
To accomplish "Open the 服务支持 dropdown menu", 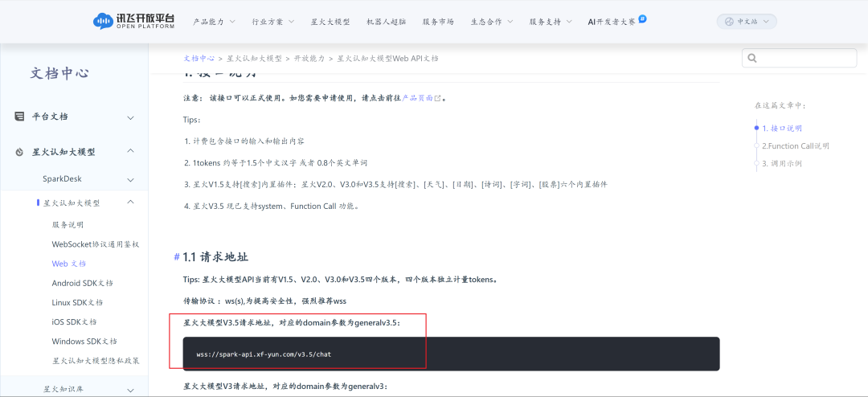I will point(551,22).
